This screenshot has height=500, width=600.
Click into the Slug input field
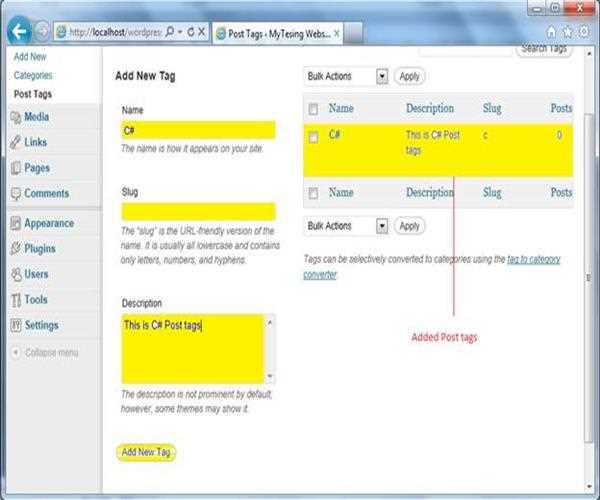(x=198, y=211)
